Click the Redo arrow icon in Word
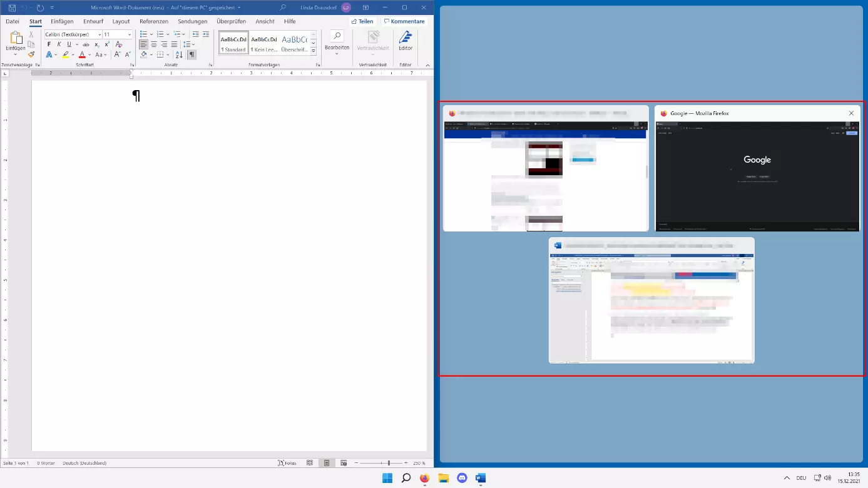The image size is (868, 488). click(41, 8)
